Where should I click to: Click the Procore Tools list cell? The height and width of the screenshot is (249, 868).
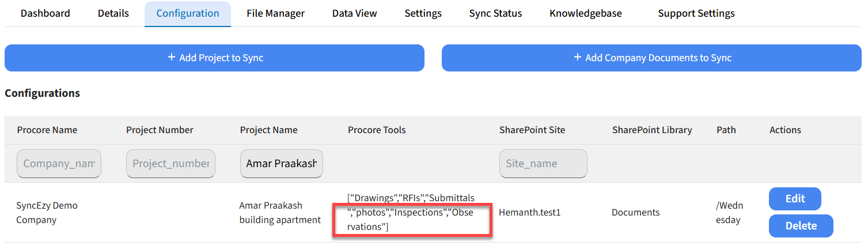point(411,213)
